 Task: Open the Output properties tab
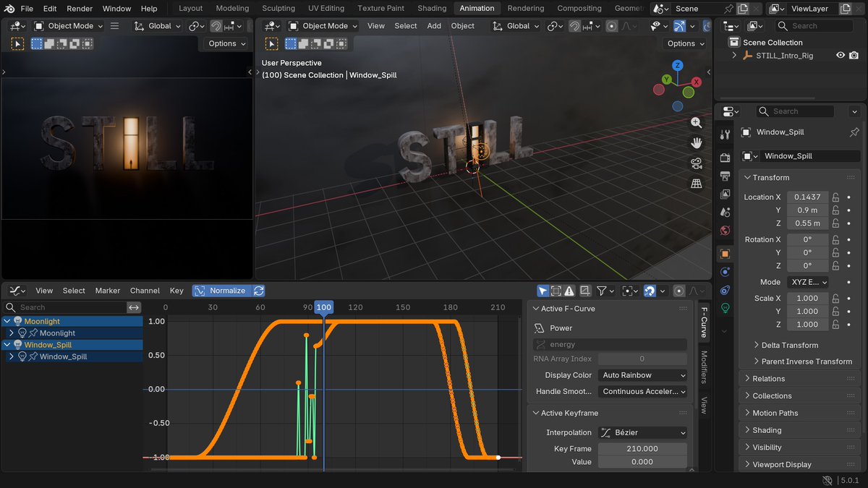(726, 176)
